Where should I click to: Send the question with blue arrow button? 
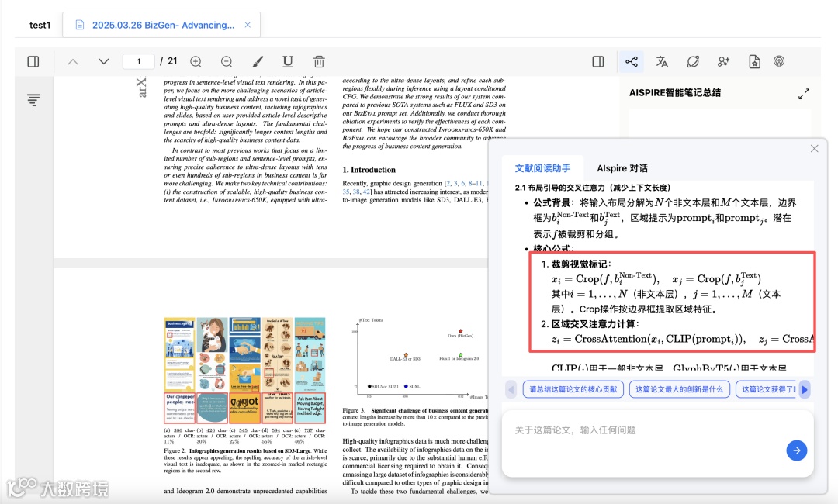[x=796, y=450]
